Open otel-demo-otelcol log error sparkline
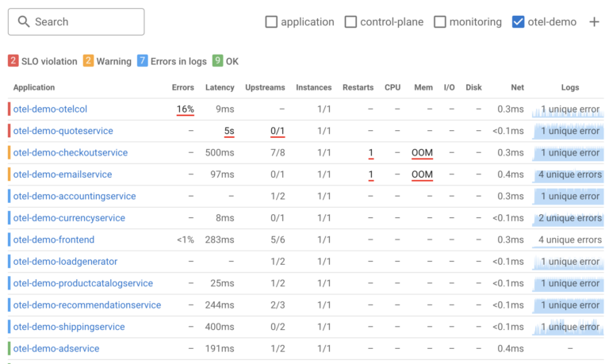Screen dimensions: 609x364 569,109
